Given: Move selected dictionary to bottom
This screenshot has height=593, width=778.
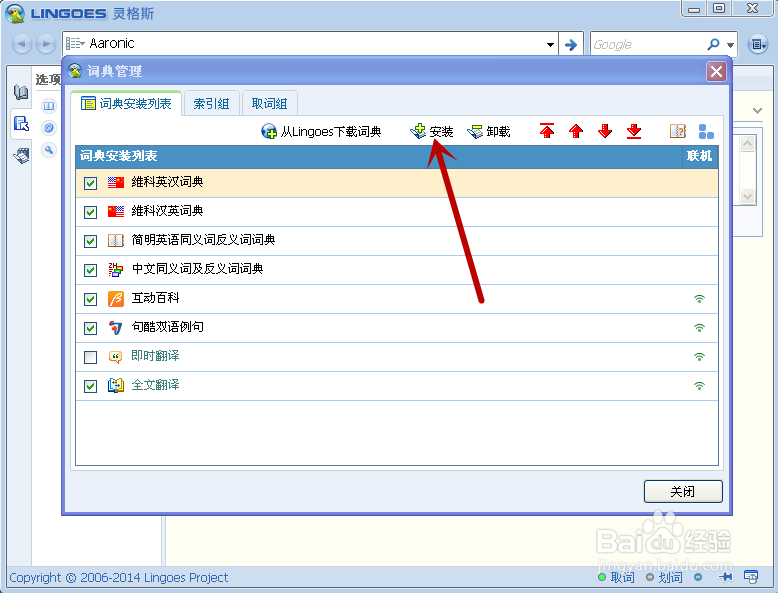Looking at the screenshot, I should (634, 131).
